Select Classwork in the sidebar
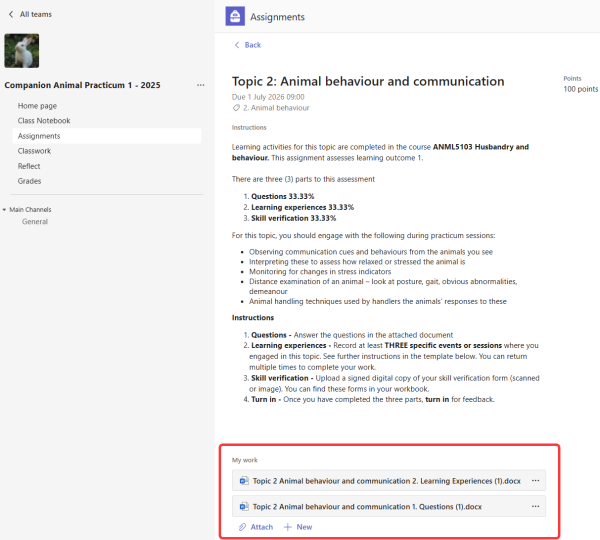 point(34,151)
